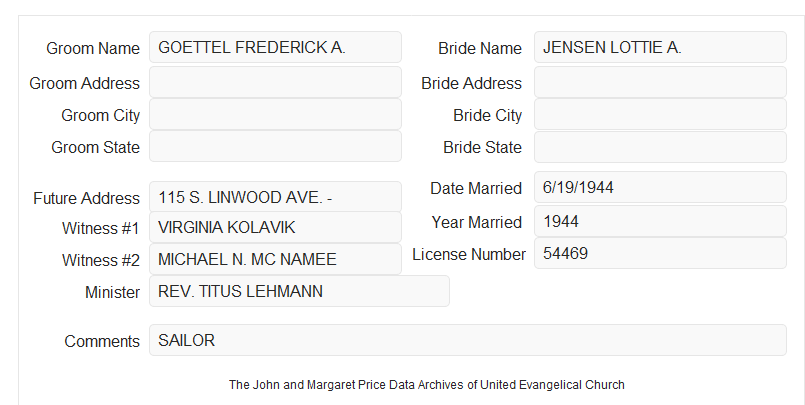Click the Groom Name field
This screenshot has height=405, width=805.
pos(275,47)
